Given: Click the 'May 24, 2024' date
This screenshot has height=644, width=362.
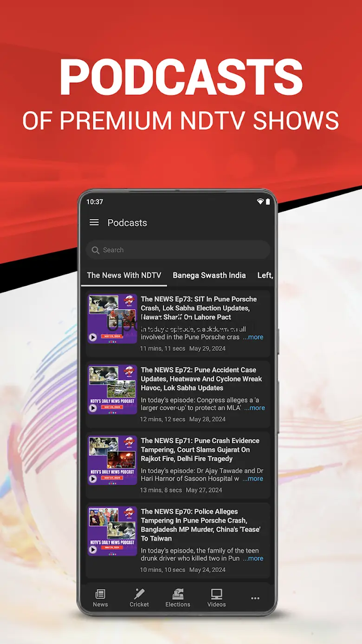Looking at the screenshot, I should [x=207, y=570].
